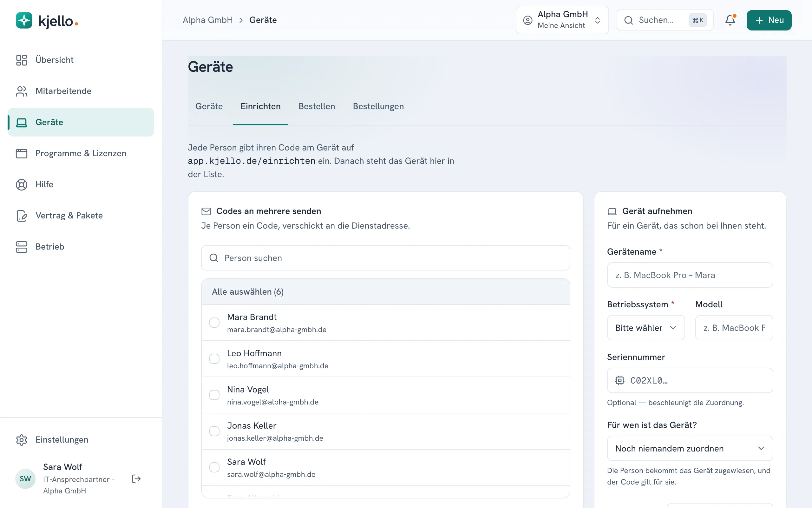812x508 pixels.
Task: Click the Programme & Lizenzen window icon
Action: click(22, 154)
